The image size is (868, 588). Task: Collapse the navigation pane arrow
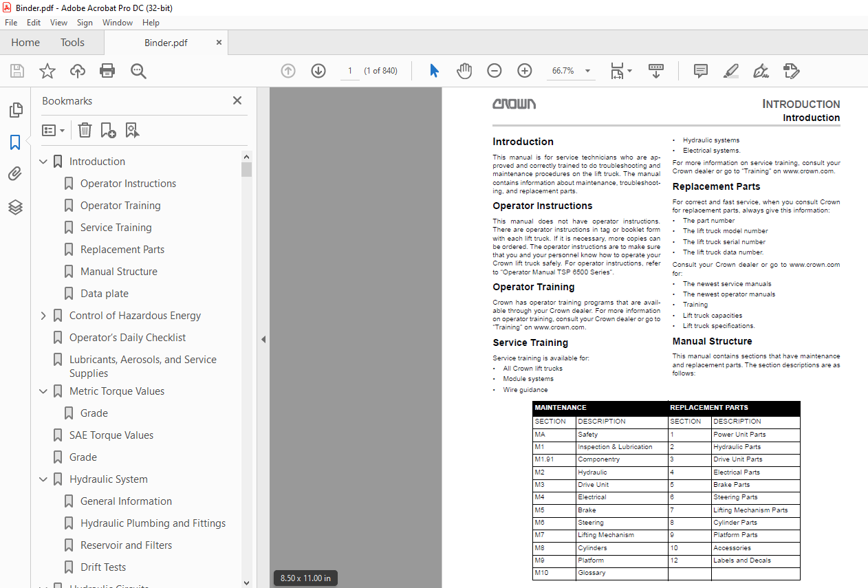pyautogui.click(x=263, y=339)
